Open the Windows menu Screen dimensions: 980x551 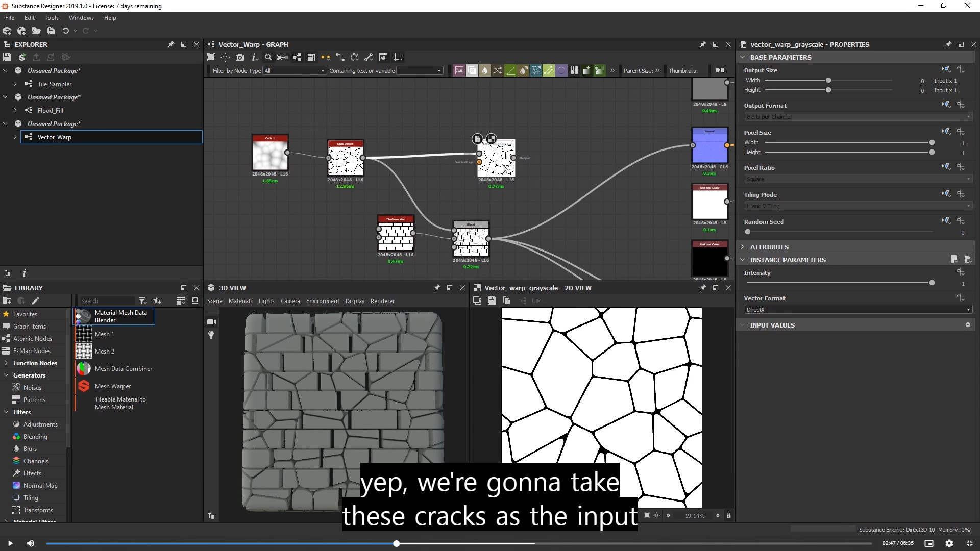[x=81, y=18]
